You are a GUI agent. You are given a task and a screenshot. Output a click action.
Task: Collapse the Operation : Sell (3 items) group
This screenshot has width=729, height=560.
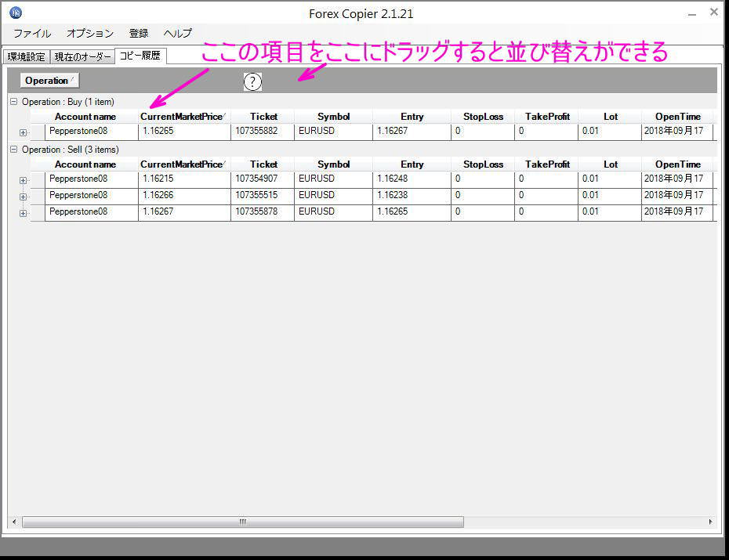pyautogui.click(x=13, y=150)
